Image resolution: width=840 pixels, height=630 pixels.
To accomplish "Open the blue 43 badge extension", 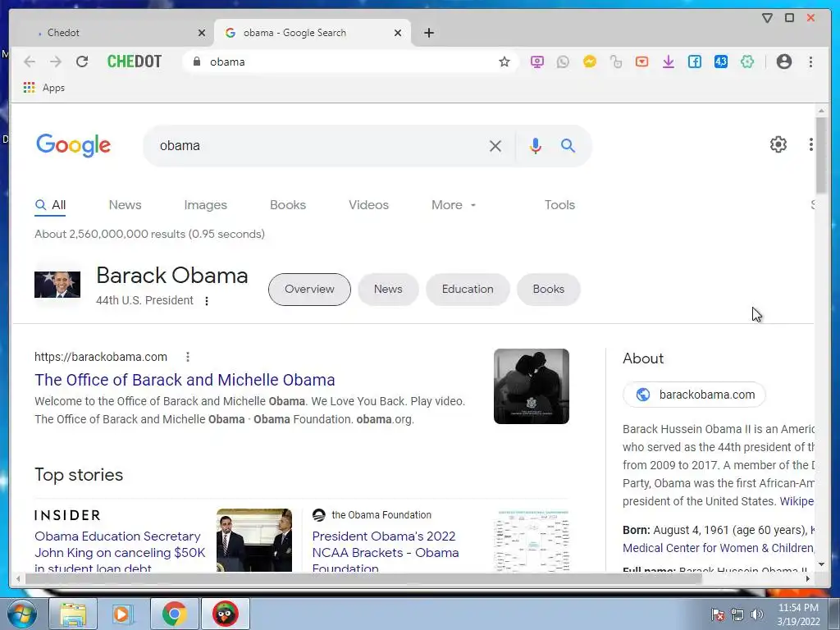I will [x=720, y=62].
